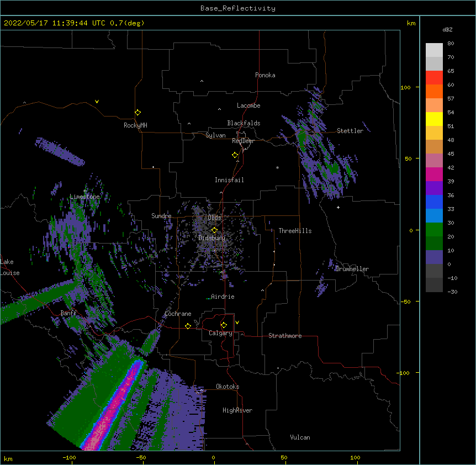Screen dimensions: 476x465
Task: Click the white plus marker north of Drumheller
Action: point(338,207)
